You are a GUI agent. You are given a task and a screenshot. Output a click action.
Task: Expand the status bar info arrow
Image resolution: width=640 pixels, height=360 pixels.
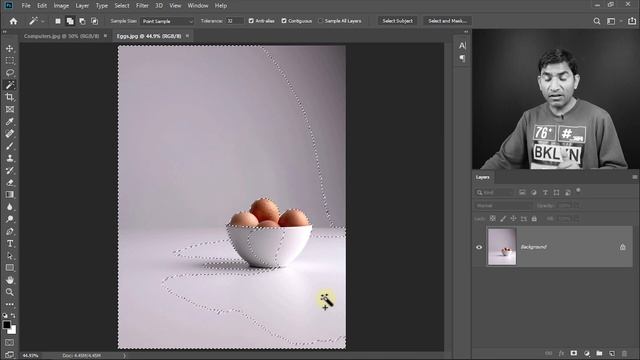click(x=124, y=356)
